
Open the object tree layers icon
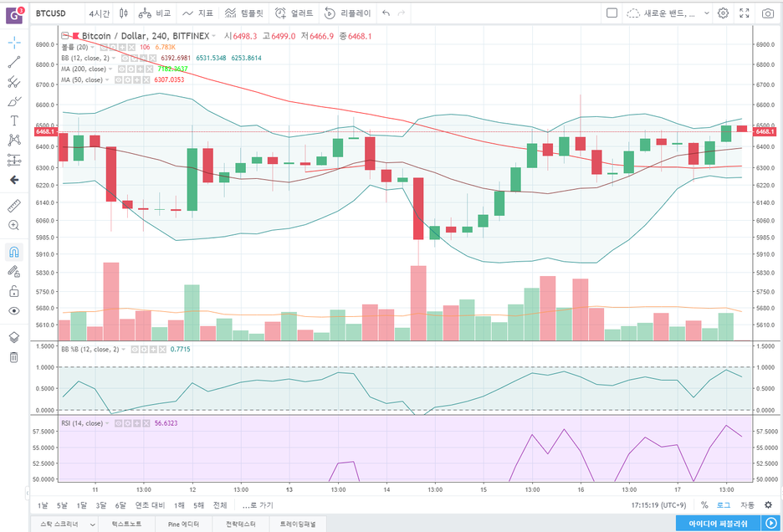pyautogui.click(x=14, y=337)
